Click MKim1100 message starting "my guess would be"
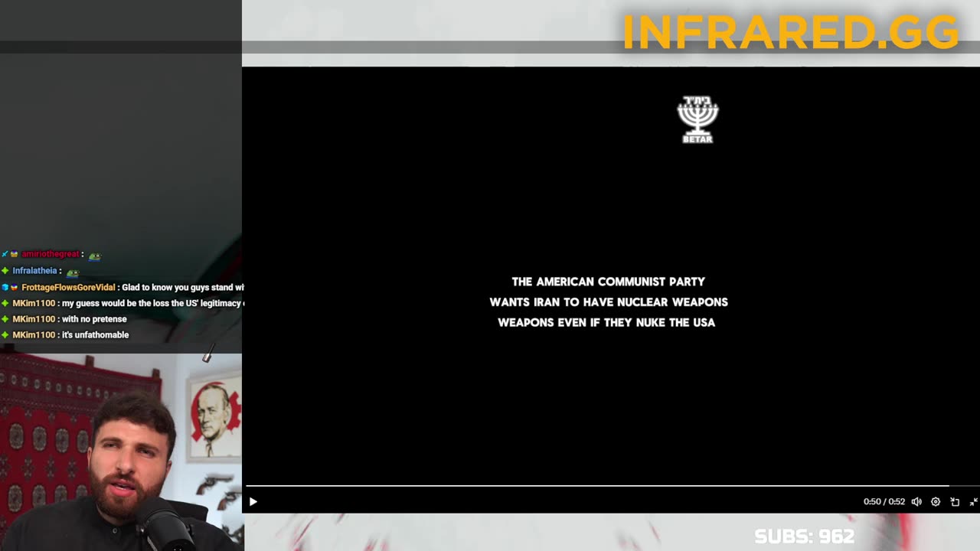Image resolution: width=980 pixels, height=551 pixels. 152,304
